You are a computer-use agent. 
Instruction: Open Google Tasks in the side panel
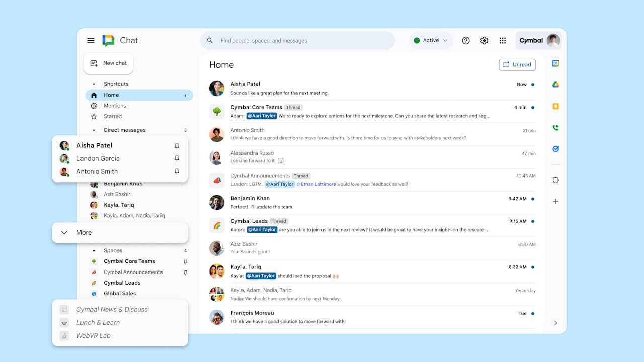555,149
